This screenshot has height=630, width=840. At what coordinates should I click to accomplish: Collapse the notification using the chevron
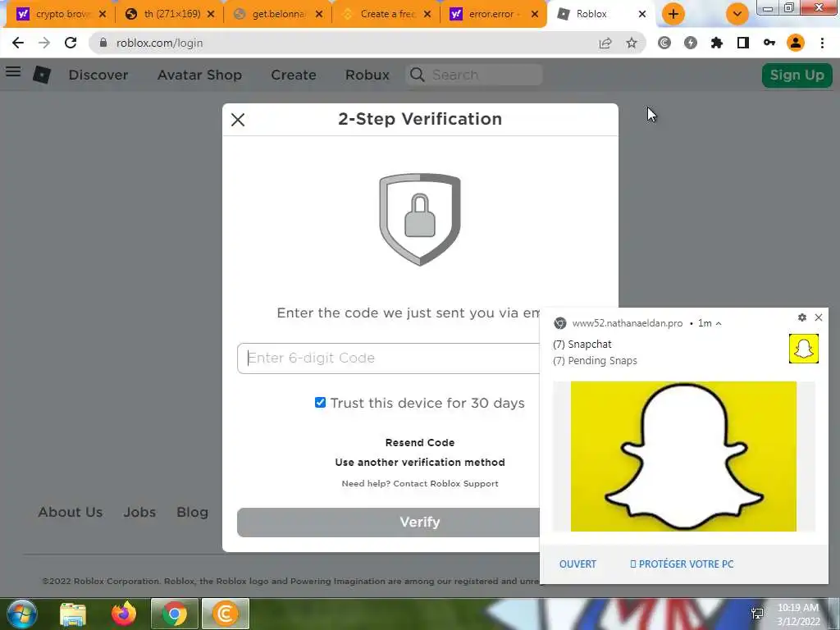pyautogui.click(x=719, y=323)
